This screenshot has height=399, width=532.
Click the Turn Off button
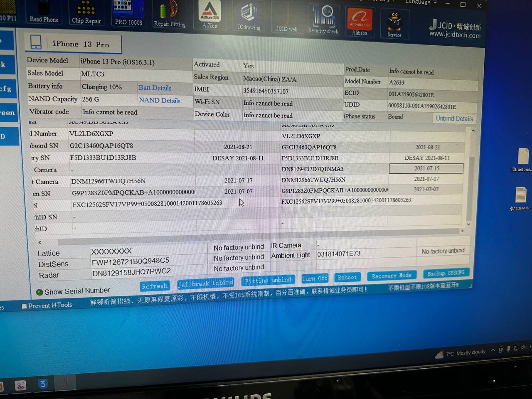click(x=315, y=278)
